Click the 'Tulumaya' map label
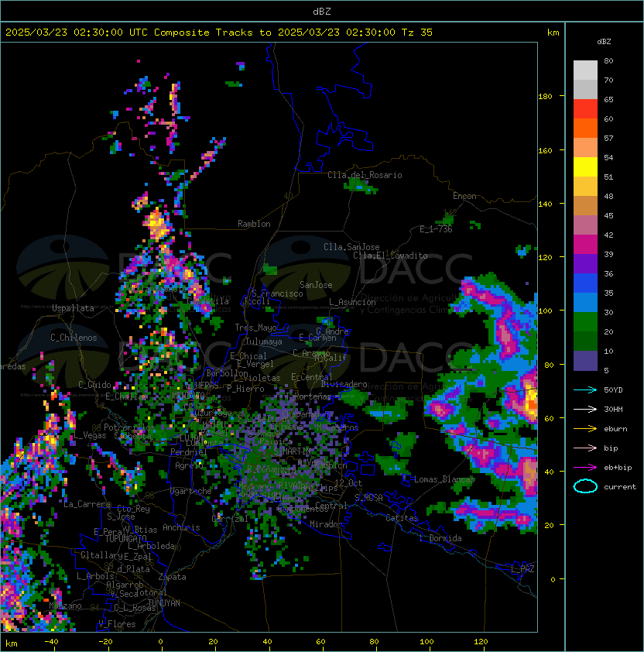The image size is (644, 652). coord(264,341)
